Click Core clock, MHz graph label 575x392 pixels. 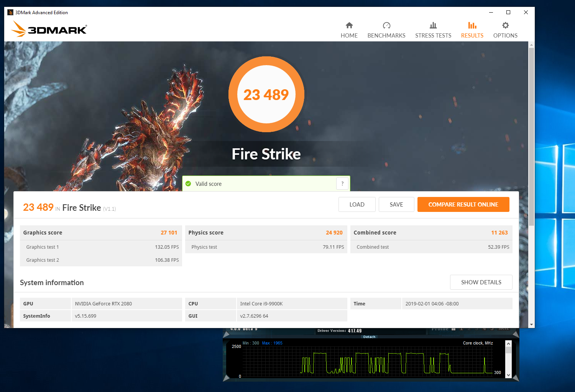[x=478, y=343]
